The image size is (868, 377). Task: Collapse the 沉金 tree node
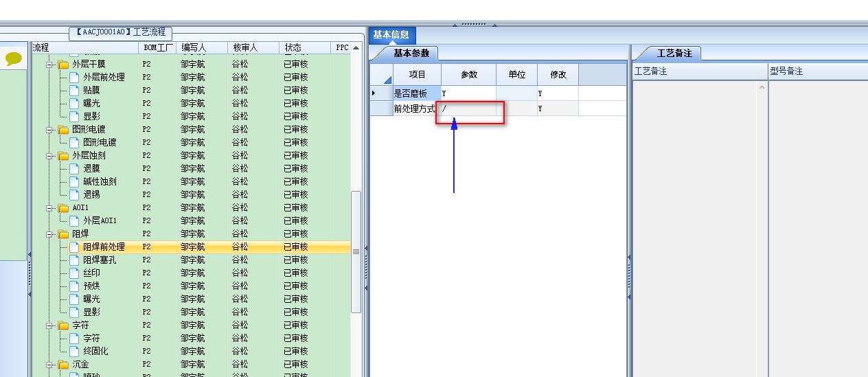coord(49,364)
